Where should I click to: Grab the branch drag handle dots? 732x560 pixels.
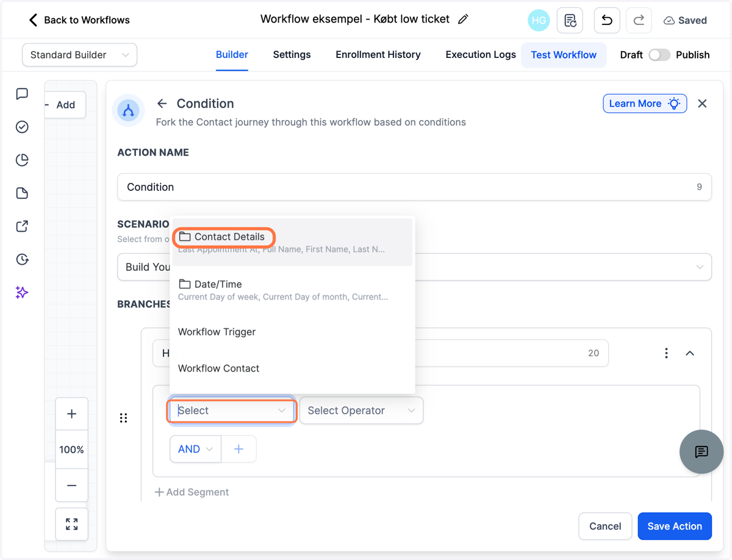tap(123, 418)
